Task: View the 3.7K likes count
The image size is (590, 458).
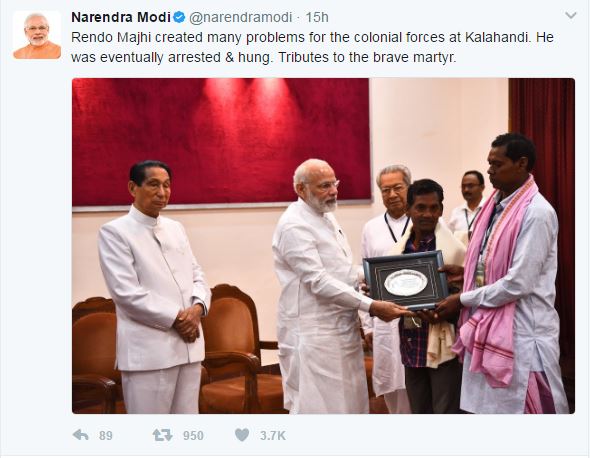Action: pyautogui.click(x=272, y=435)
